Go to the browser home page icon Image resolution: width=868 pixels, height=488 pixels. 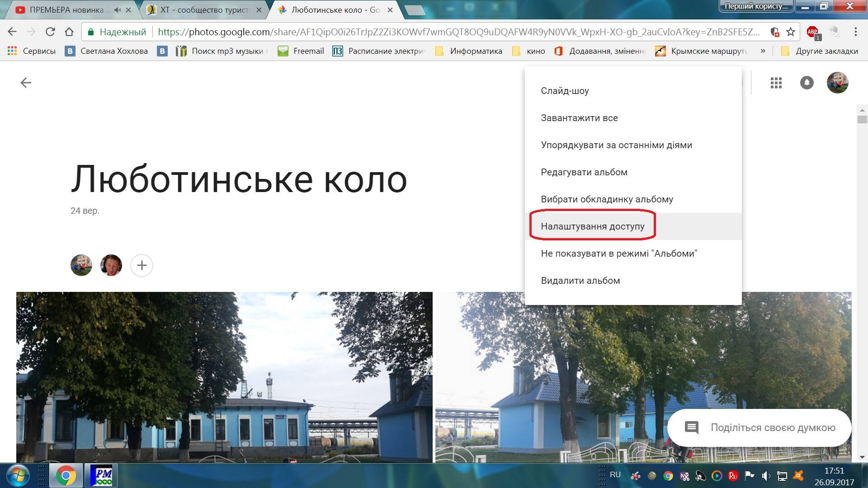click(69, 32)
